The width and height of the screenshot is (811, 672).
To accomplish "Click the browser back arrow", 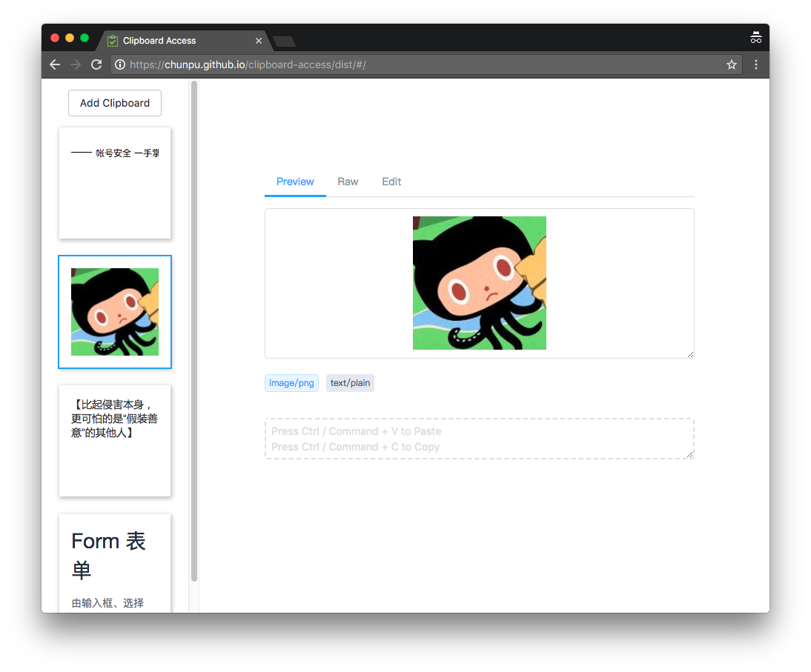I will pyautogui.click(x=55, y=64).
